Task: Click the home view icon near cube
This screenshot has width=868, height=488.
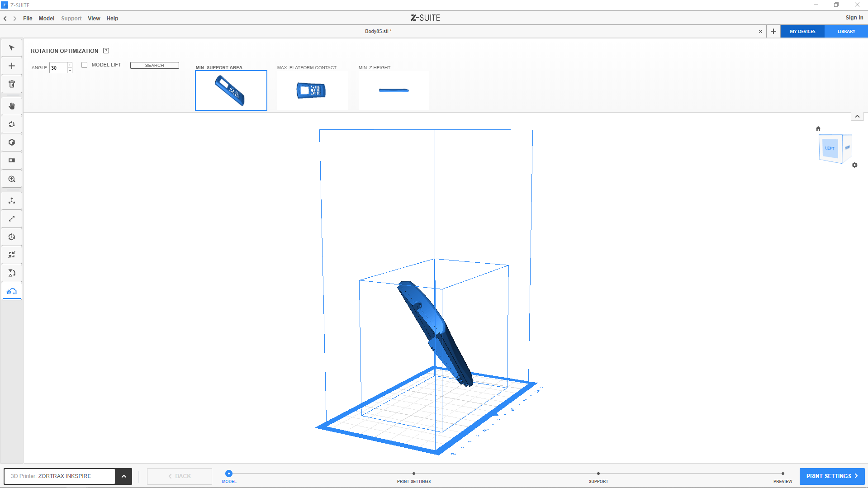Action: (818, 129)
